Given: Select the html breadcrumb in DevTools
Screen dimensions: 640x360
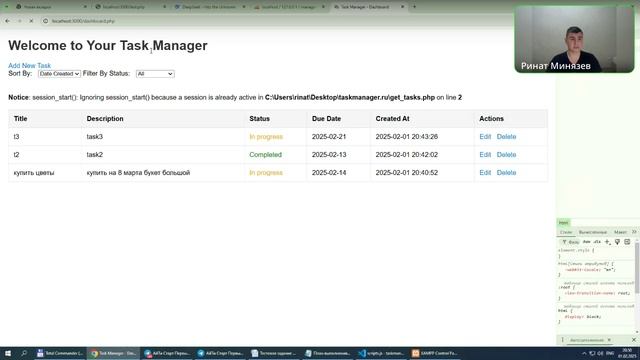Looking at the screenshot, I should (563, 223).
